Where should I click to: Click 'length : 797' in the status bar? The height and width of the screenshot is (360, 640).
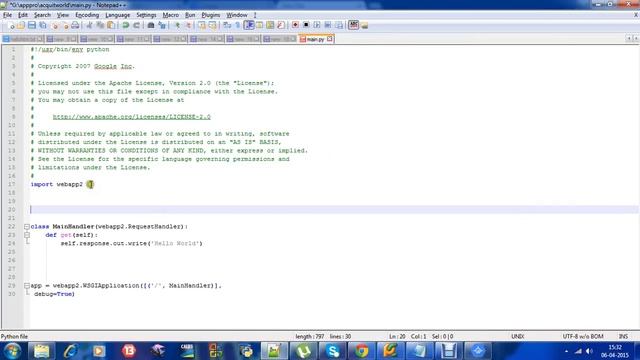[309, 337]
